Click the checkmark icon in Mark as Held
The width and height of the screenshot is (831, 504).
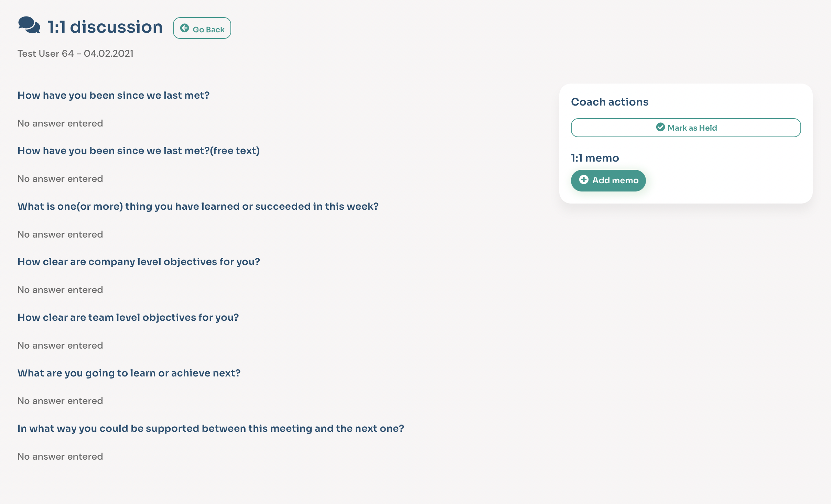(x=660, y=128)
